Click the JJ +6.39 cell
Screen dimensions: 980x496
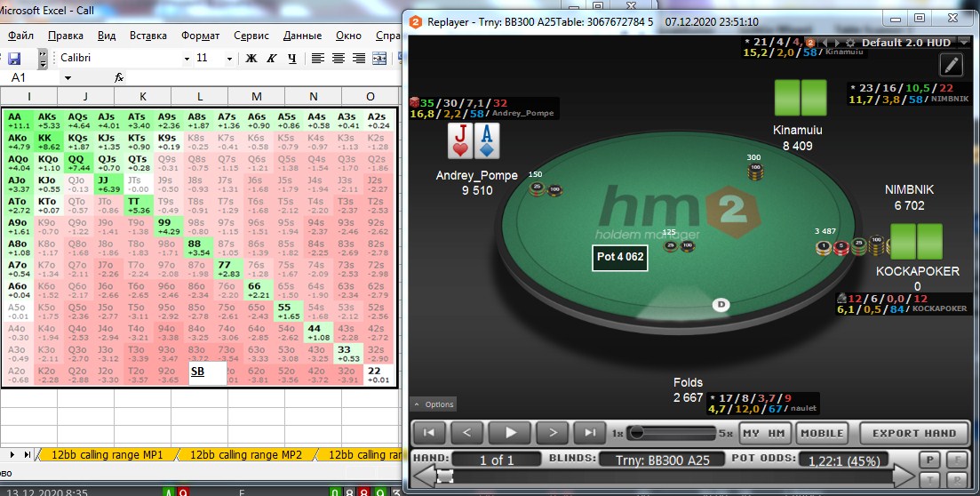pyautogui.click(x=108, y=185)
